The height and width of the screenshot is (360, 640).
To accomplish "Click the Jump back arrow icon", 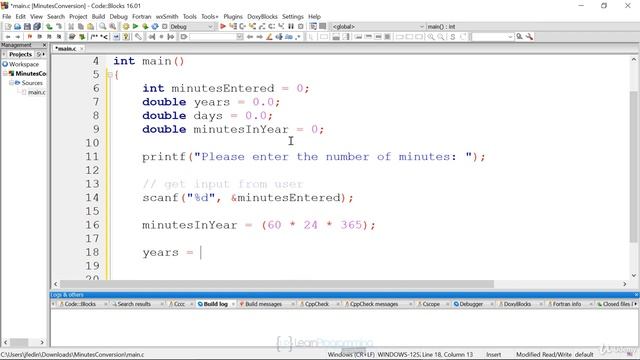I will 8,37.
